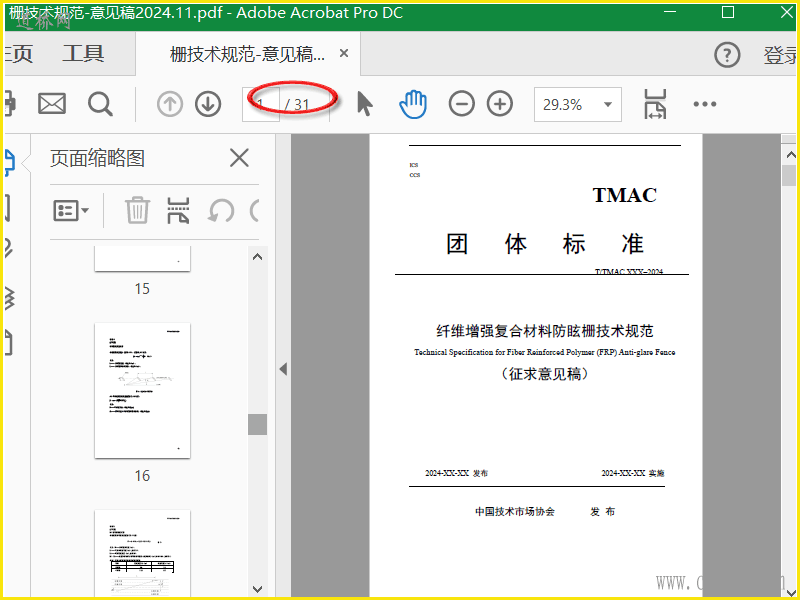Image resolution: width=800 pixels, height=600 pixels.
Task: Click the title 纤维增强复合材料防眩栅技术规范
Action: [x=544, y=331]
